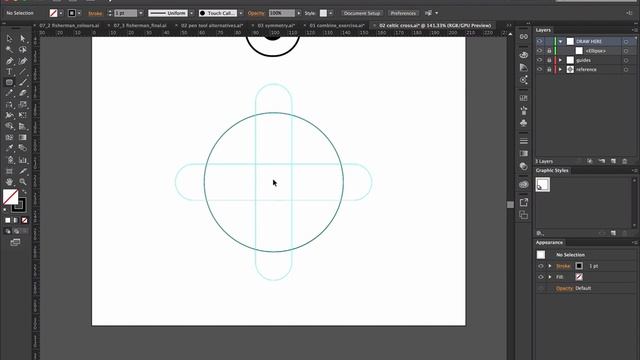Click the create new layer icon
The image size is (640, 360).
613,161
